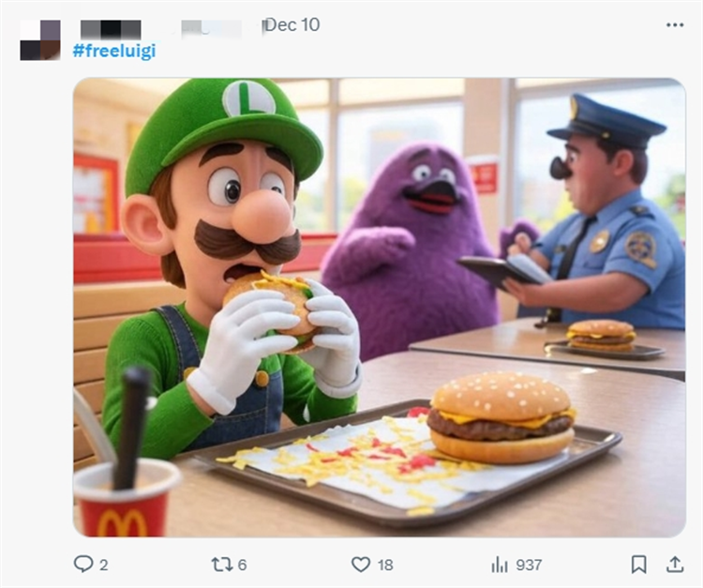The width and height of the screenshot is (703, 588).
Task: Click the view count showing 937
Action: click(x=529, y=565)
